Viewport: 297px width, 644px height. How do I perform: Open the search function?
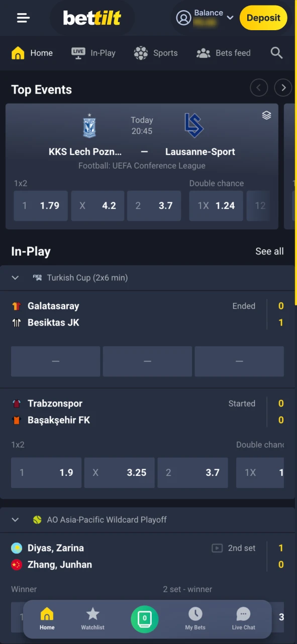point(276,53)
